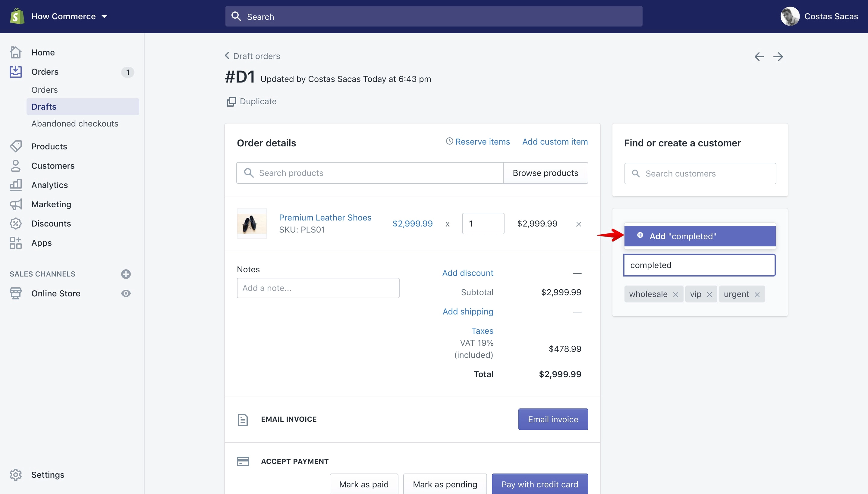This screenshot has height=494, width=868.
Task: View Online Store eye icon
Action: click(x=126, y=293)
